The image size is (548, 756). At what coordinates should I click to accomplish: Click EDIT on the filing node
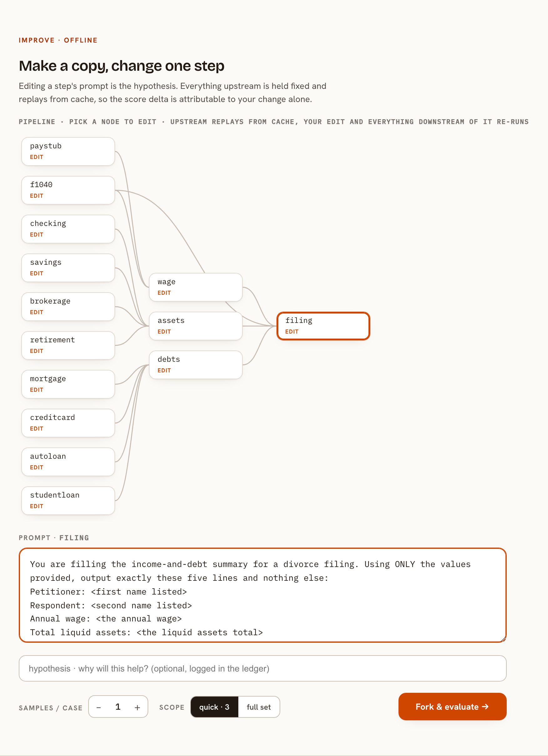292,332
